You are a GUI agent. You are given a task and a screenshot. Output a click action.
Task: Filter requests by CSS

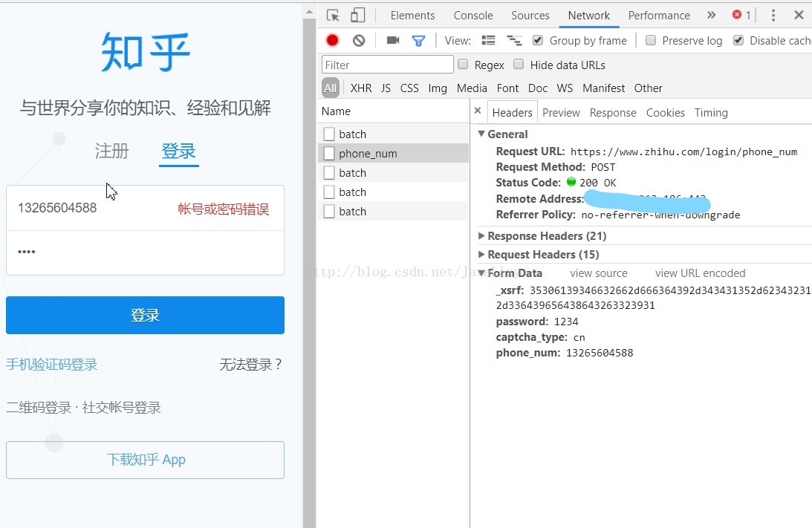pyautogui.click(x=409, y=88)
